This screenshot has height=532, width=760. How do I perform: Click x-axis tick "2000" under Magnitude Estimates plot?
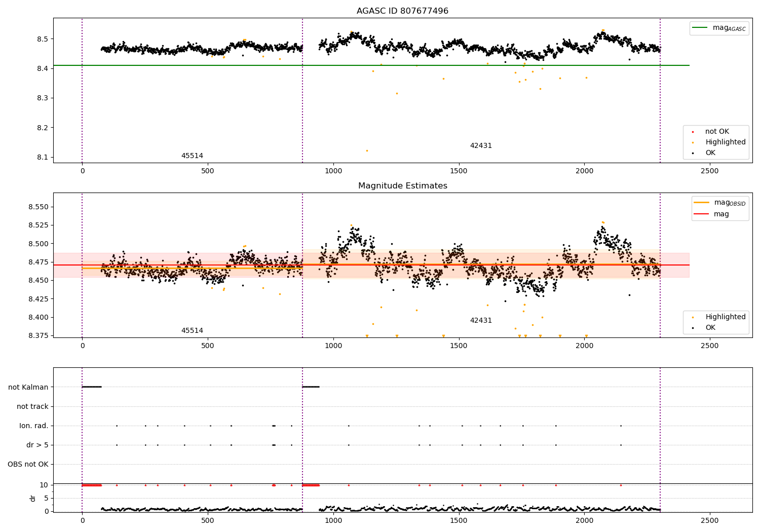584,346
